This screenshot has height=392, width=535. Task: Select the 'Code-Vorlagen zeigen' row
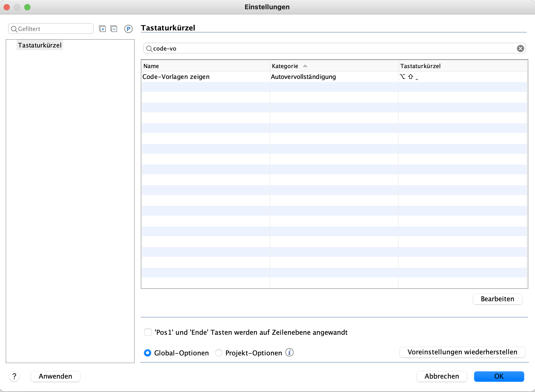[x=334, y=77]
